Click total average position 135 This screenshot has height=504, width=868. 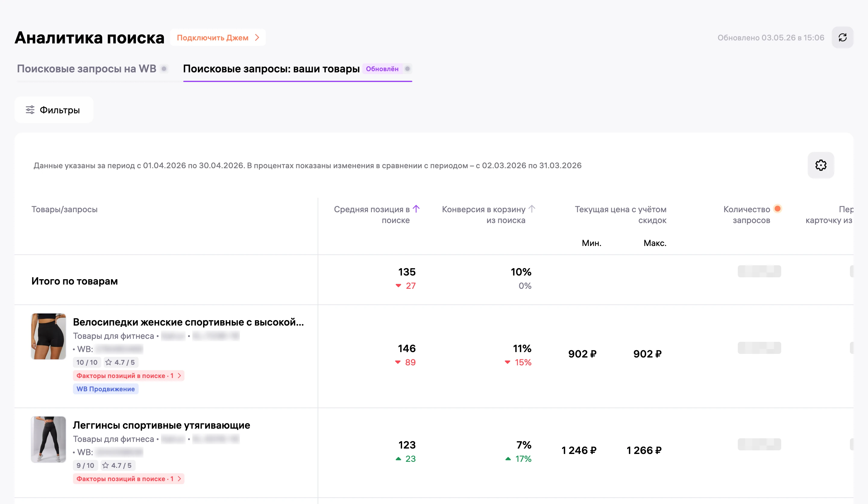point(407,272)
